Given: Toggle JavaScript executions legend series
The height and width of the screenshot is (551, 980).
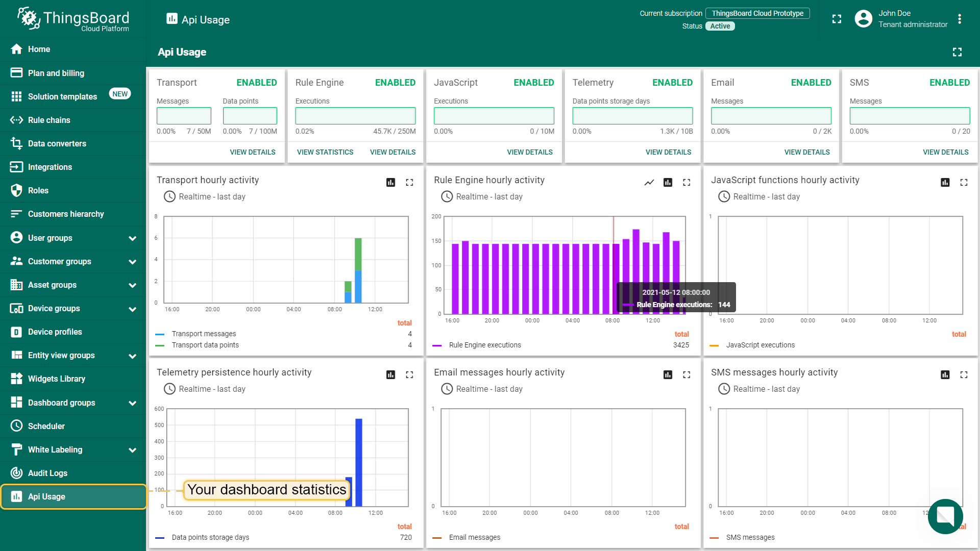Looking at the screenshot, I should pos(761,345).
